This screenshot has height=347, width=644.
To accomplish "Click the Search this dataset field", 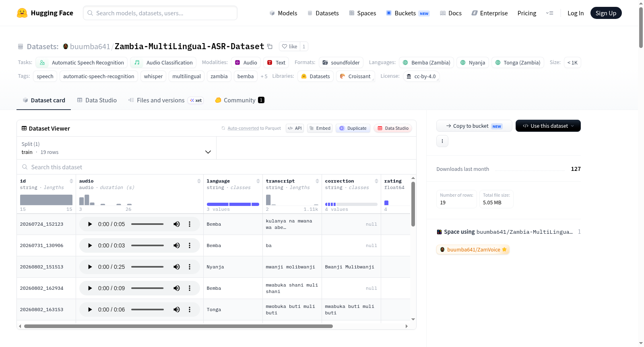I will point(217,167).
